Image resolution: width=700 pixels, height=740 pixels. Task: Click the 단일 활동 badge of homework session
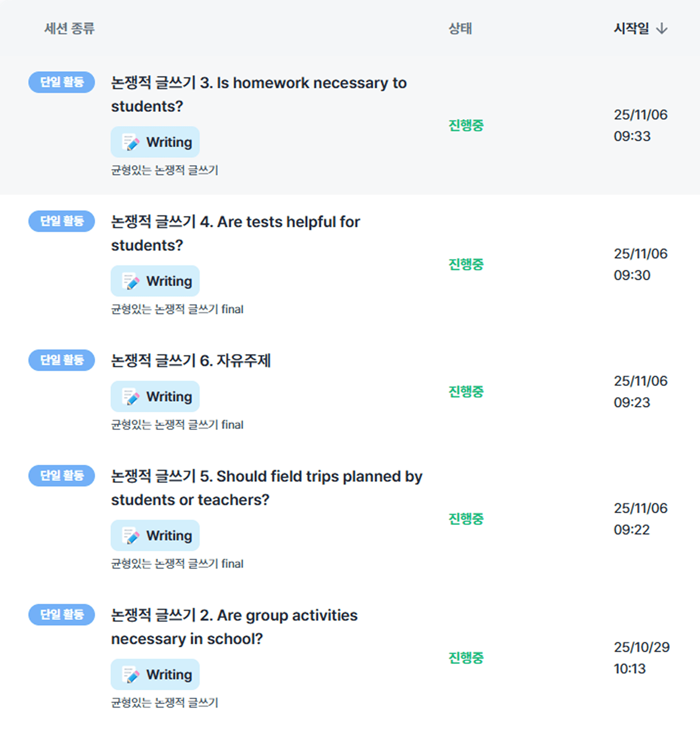62,82
